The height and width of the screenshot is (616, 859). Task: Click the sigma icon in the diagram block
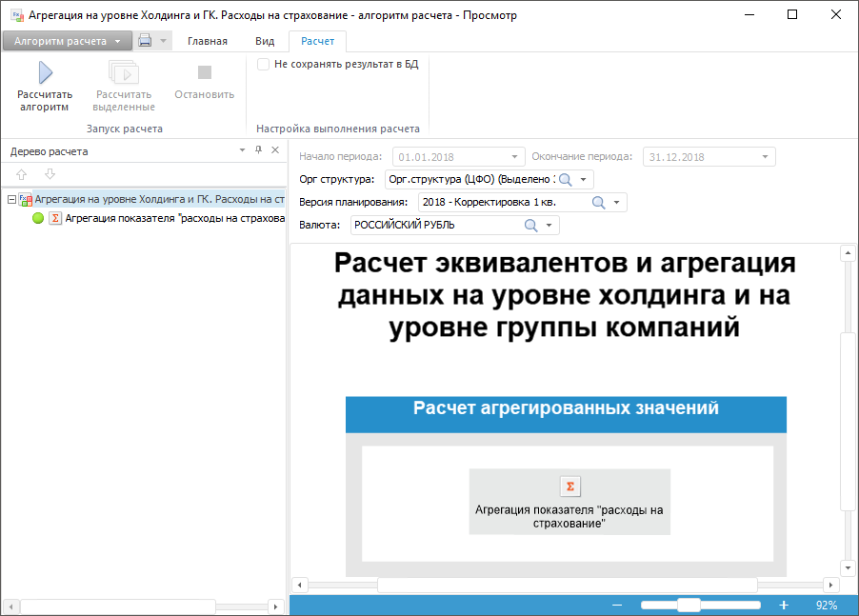569,487
